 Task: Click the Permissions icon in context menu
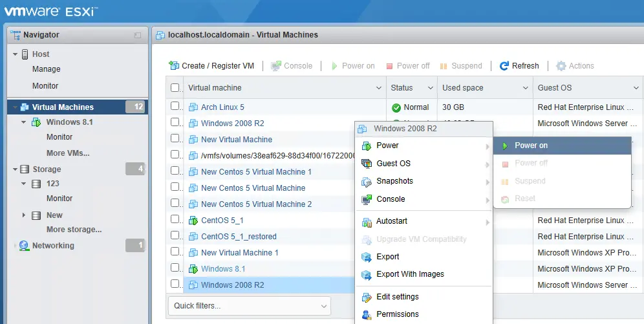[367, 314]
